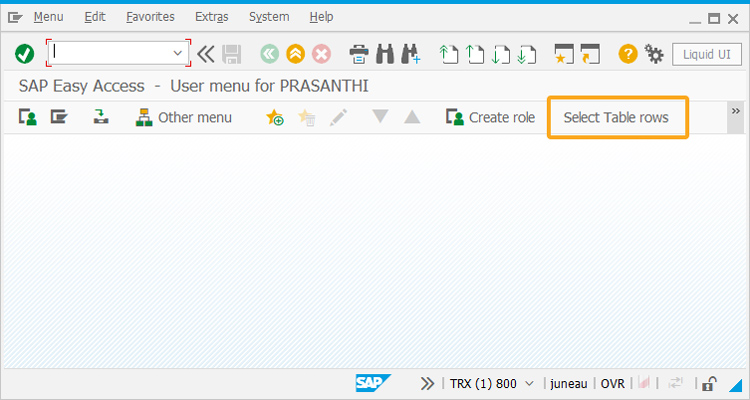Click the Select Table rows button
The width and height of the screenshot is (750, 400).
pyautogui.click(x=616, y=117)
